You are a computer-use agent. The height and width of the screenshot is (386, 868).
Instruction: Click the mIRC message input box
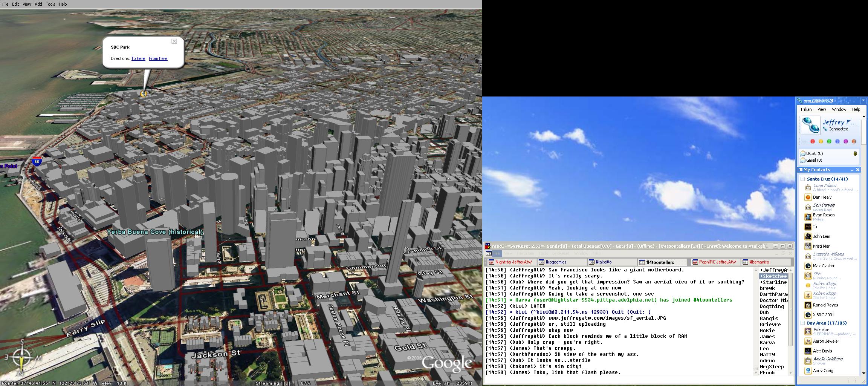coord(639,380)
